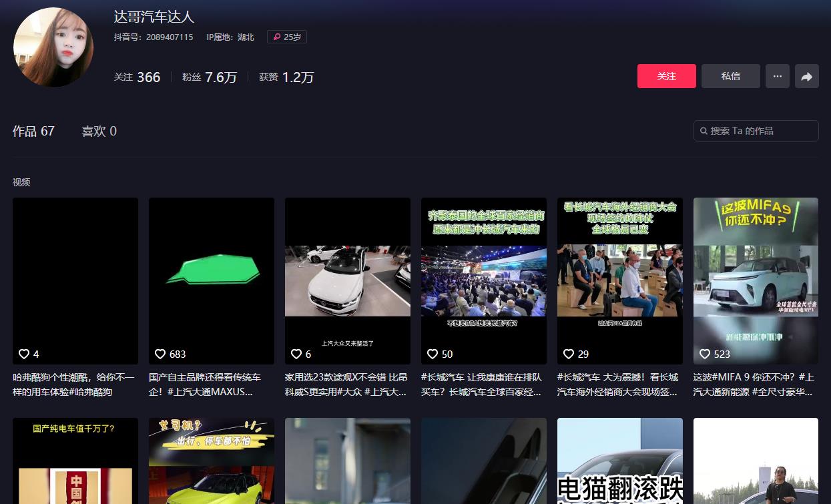Click the heart icon showing 4 likes
This screenshot has height=504, width=831.
point(24,354)
